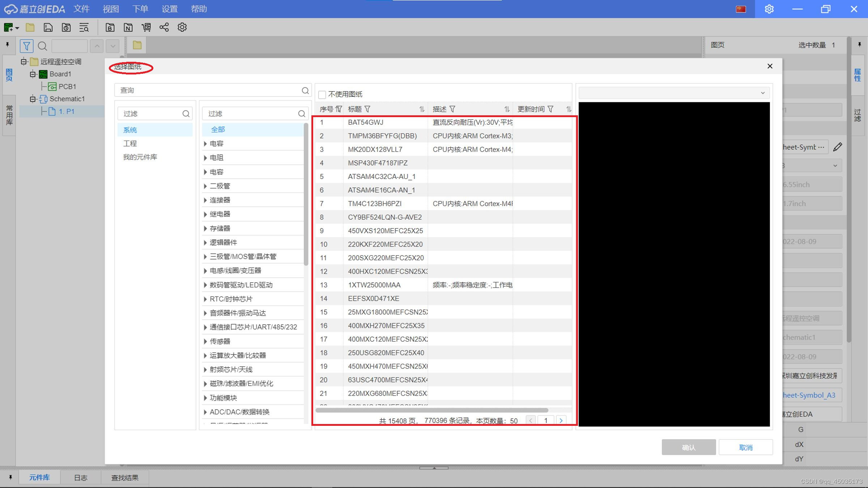Click the category list vertical scrollbar

point(306,194)
